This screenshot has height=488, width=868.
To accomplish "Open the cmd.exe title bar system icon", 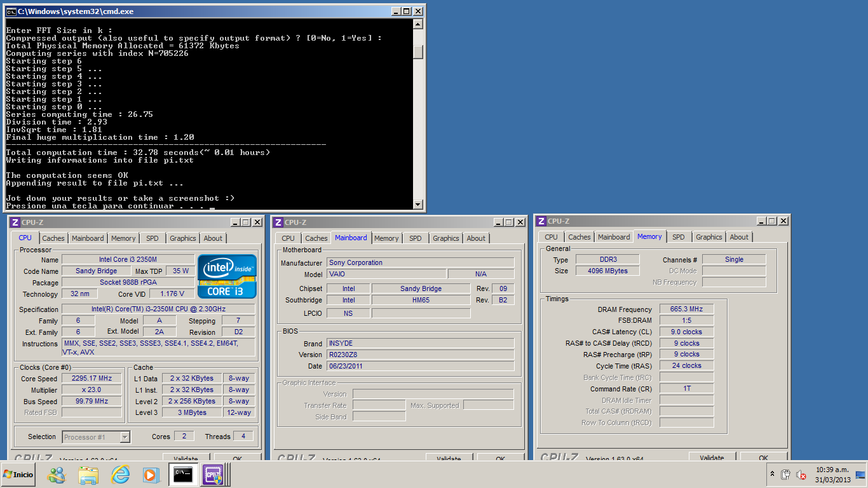I will pos(11,11).
